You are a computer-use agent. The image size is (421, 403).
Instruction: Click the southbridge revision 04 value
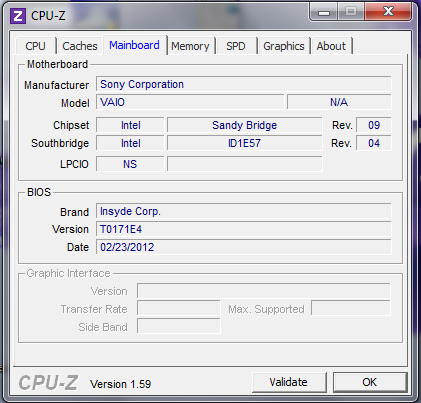[374, 143]
